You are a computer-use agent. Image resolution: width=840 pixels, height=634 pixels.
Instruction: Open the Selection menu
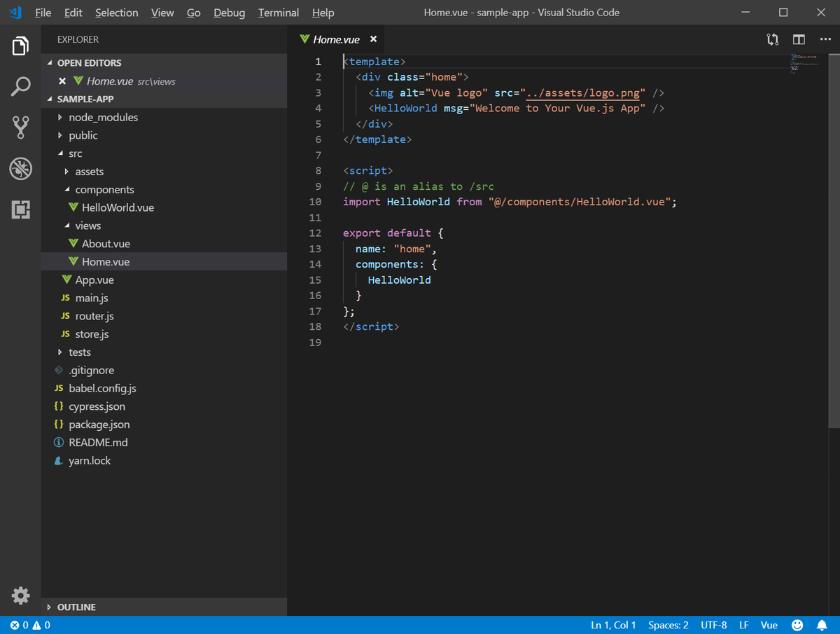point(117,13)
